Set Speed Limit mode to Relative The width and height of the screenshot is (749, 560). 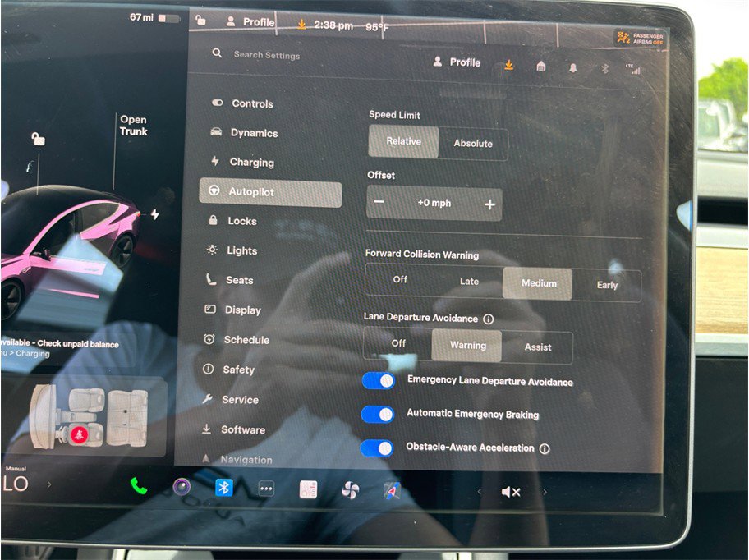point(403,141)
